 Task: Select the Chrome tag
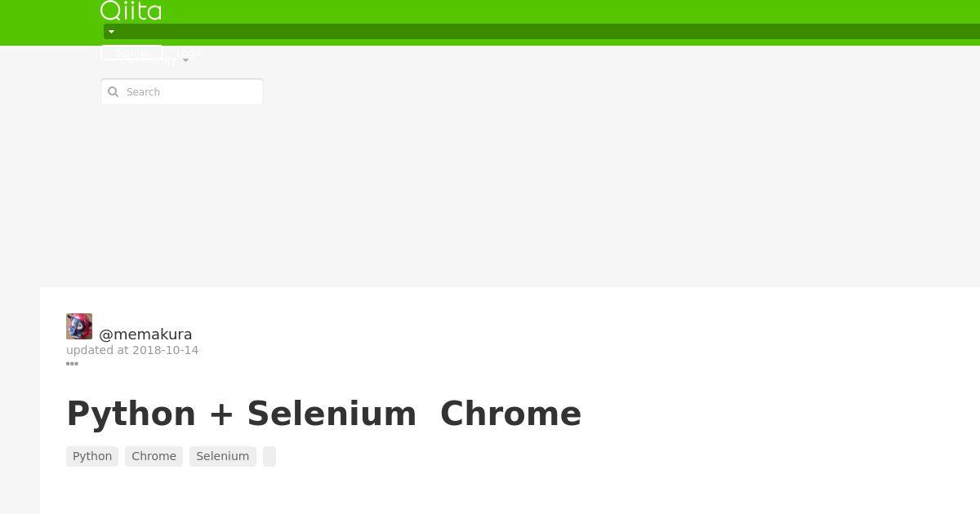pyautogui.click(x=154, y=456)
